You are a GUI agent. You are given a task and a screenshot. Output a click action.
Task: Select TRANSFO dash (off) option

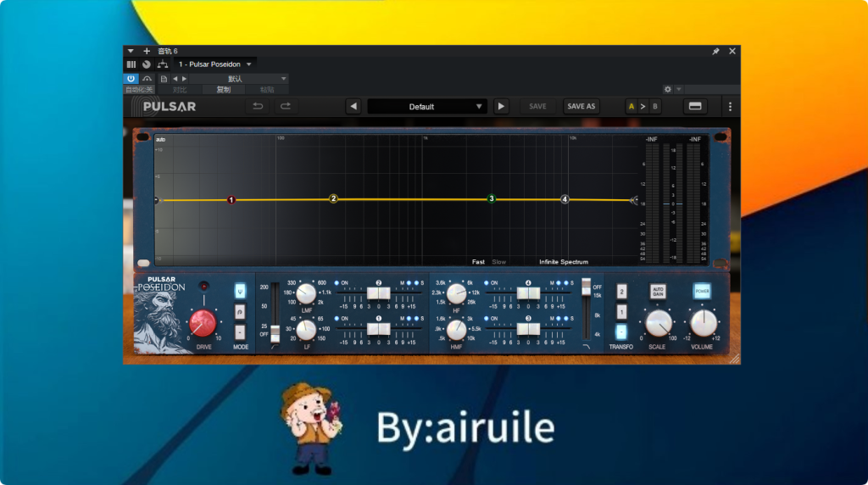[621, 332]
